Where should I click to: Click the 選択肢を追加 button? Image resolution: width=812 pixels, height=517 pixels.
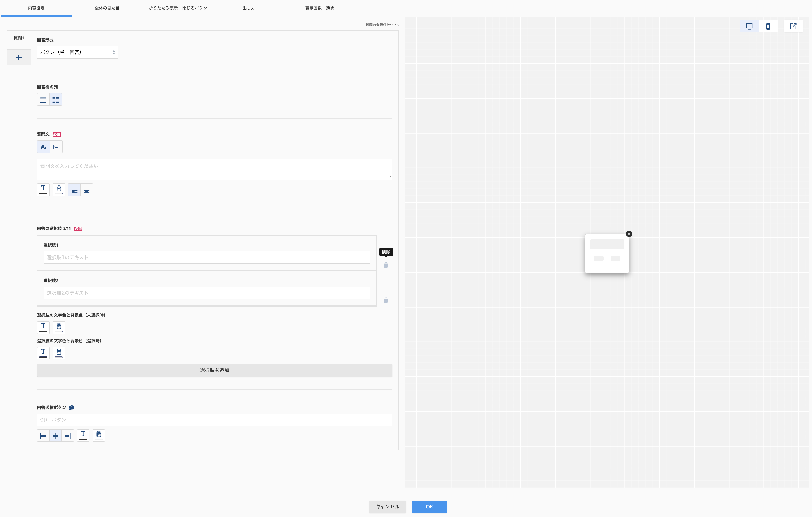click(214, 370)
